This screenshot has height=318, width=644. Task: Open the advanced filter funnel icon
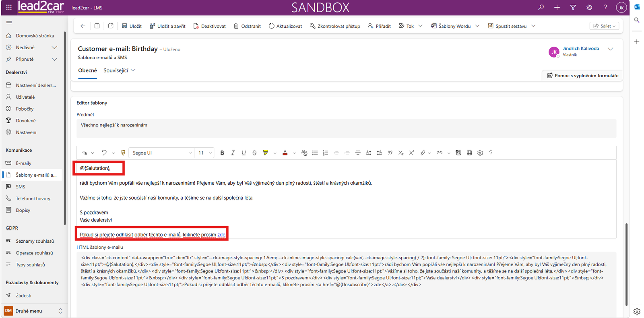[x=573, y=7]
